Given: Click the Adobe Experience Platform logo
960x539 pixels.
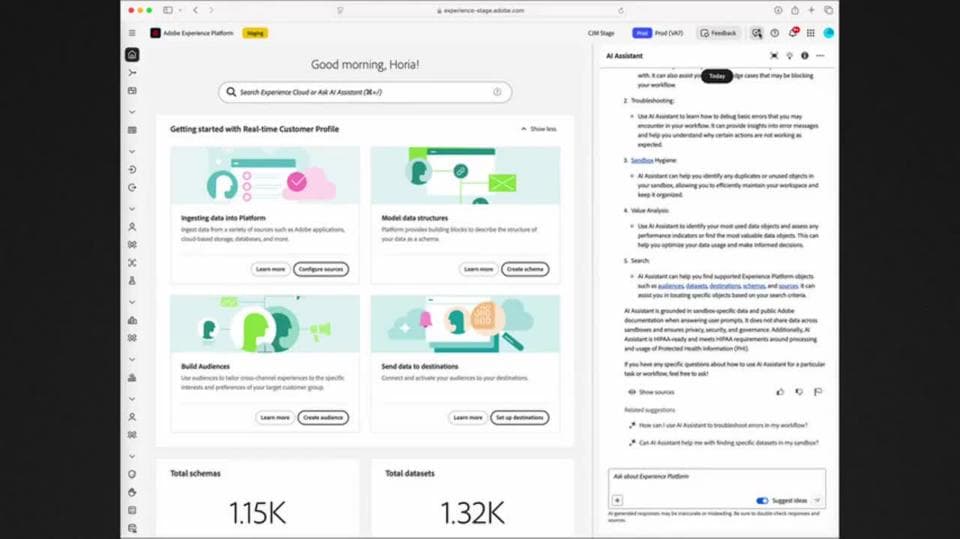Looking at the screenshot, I should pyautogui.click(x=156, y=33).
